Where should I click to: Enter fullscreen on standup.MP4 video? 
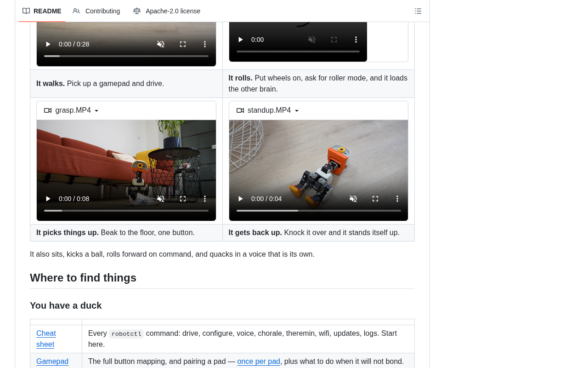375,199
